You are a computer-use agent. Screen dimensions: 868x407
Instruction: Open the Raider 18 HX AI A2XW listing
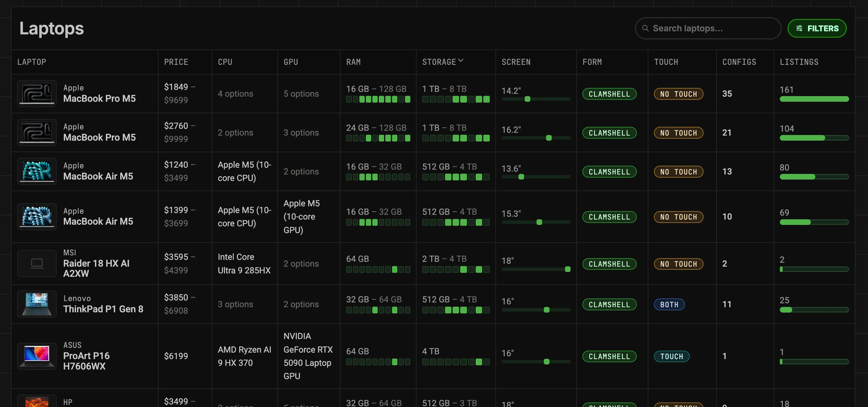point(96,268)
